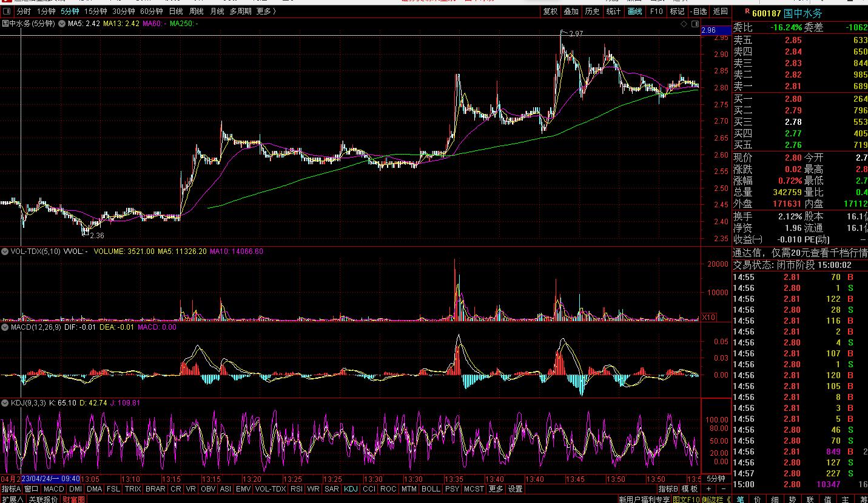Select the BRAR indicator
This screenshot has height=503, width=868.
pyautogui.click(x=155, y=488)
